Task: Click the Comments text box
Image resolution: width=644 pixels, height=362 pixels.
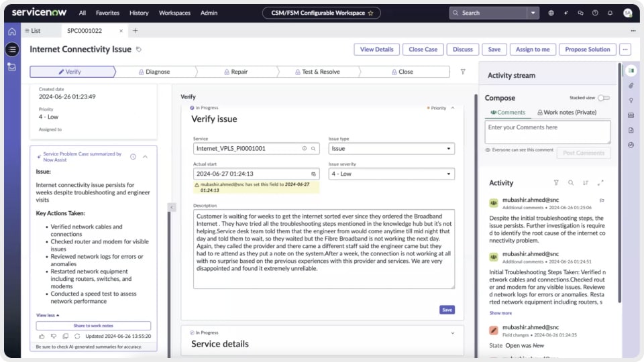Action: [547, 132]
